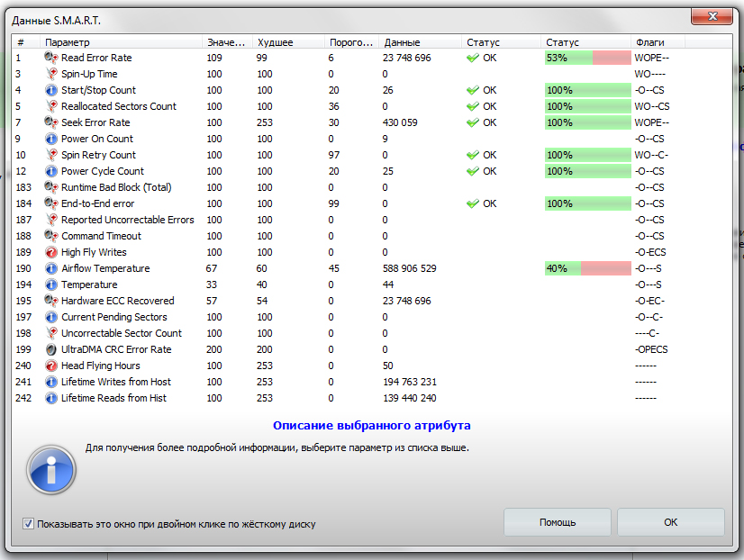
Task: Click the Помощь button
Action: [x=558, y=522]
